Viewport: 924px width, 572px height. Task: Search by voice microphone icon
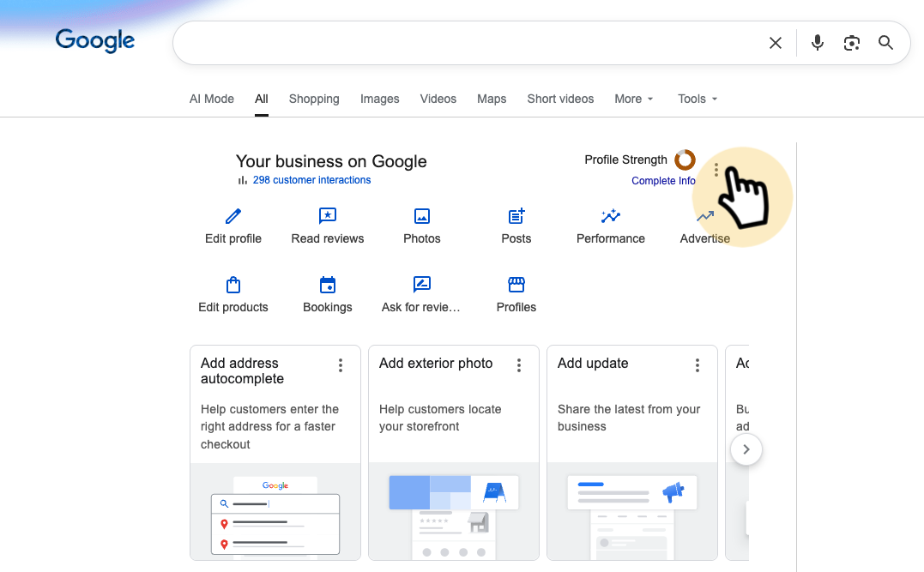click(818, 43)
